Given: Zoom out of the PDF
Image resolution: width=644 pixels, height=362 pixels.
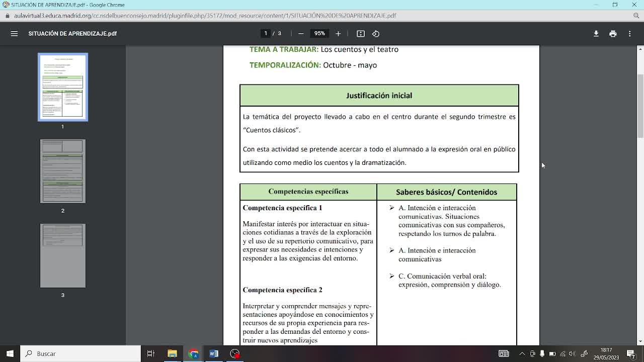Looking at the screenshot, I should pos(301,34).
